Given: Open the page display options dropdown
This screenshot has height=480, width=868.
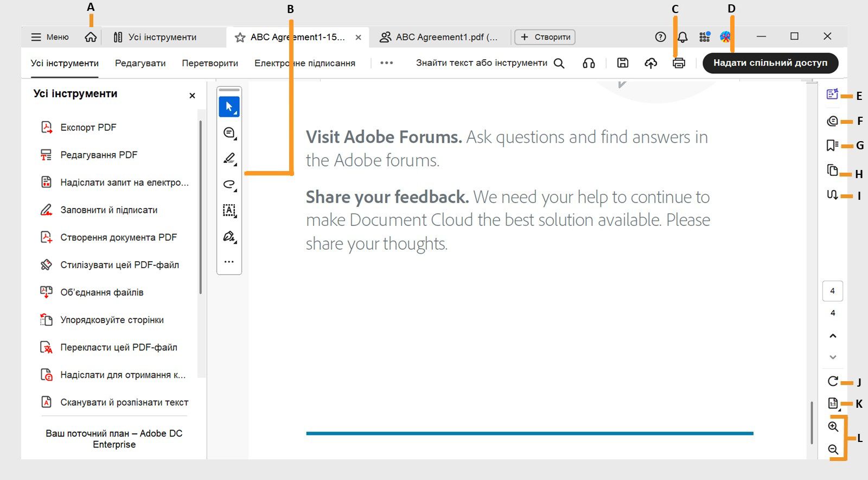Looking at the screenshot, I should coord(833,403).
